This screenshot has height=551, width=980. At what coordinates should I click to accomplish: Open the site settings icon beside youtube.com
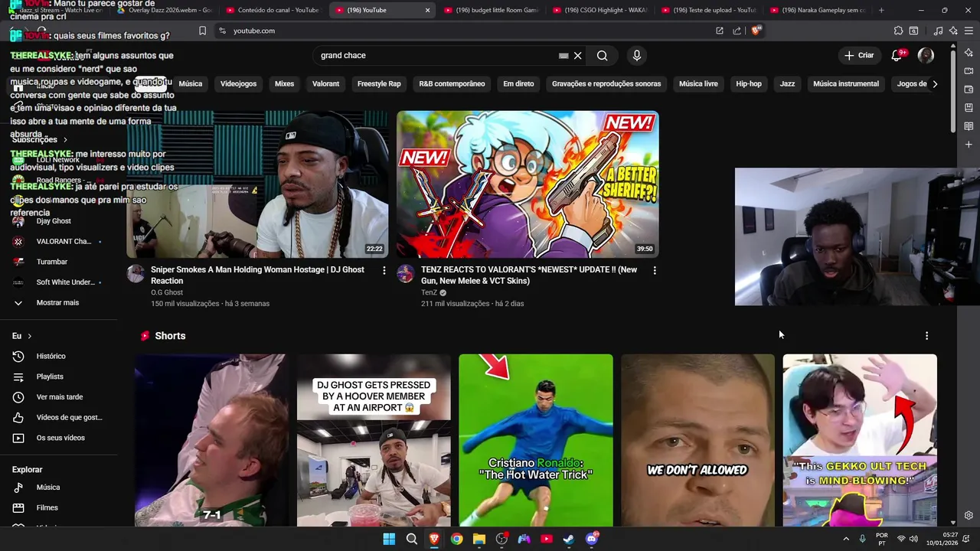pos(222,31)
